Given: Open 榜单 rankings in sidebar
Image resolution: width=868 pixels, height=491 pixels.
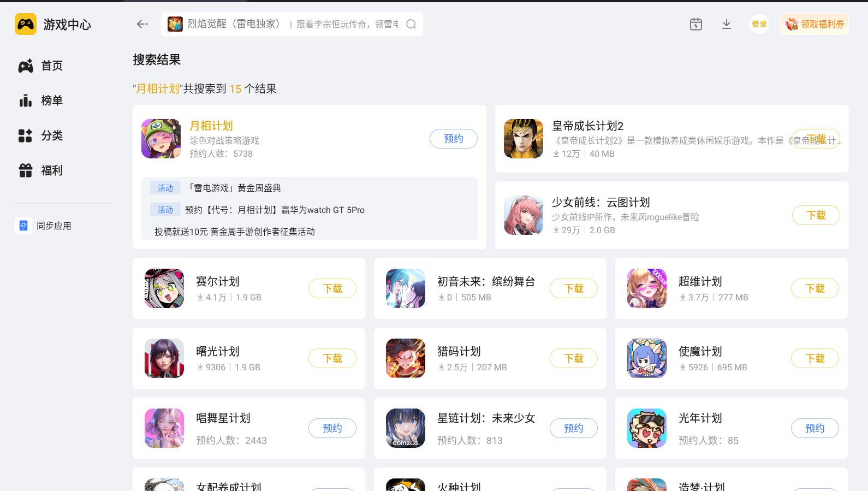Looking at the screenshot, I should (41, 101).
